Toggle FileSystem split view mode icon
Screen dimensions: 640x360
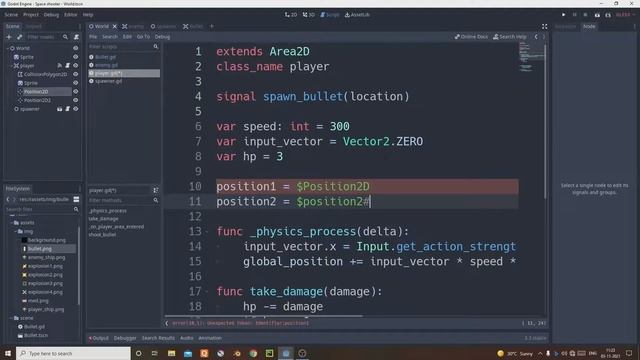pos(76,199)
